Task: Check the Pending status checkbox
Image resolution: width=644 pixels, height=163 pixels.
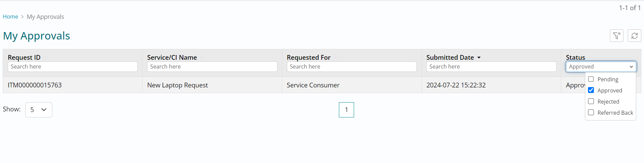Action: click(591, 79)
